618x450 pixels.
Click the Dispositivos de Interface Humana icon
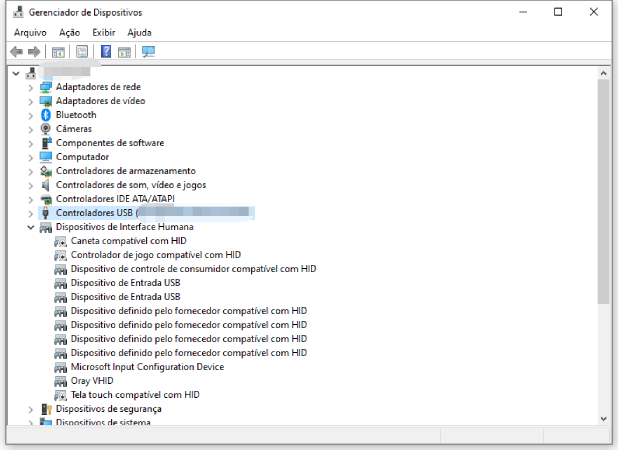coord(46,227)
